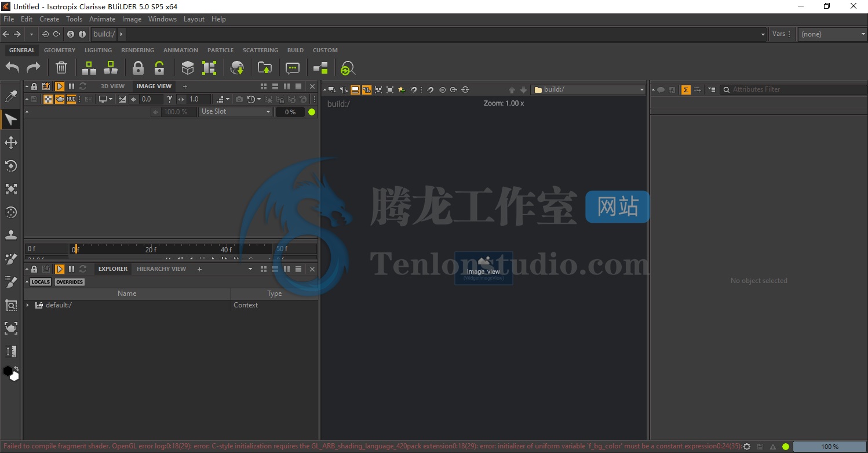Click the orange play button in Image View header
The image size is (868, 453).
(60, 86)
